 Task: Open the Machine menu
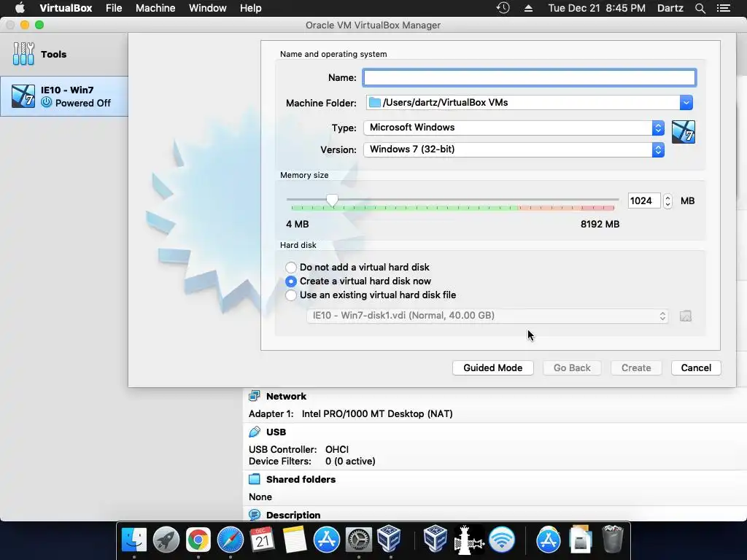tap(155, 8)
